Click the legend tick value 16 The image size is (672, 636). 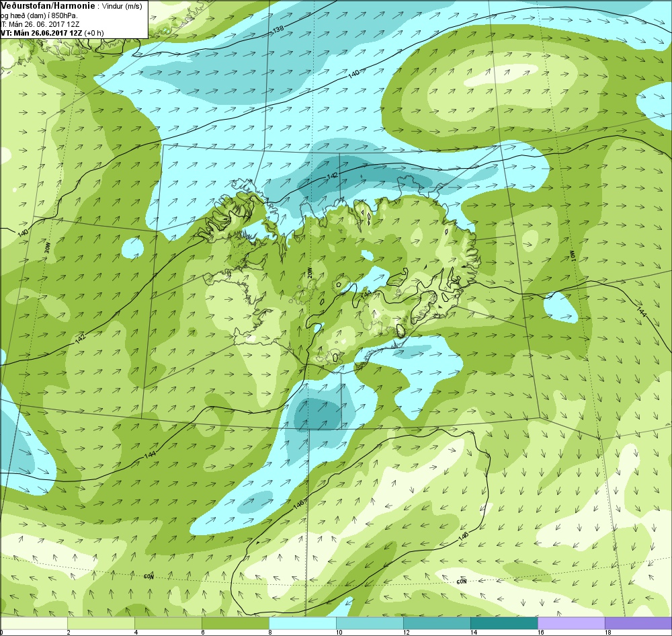(x=541, y=632)
